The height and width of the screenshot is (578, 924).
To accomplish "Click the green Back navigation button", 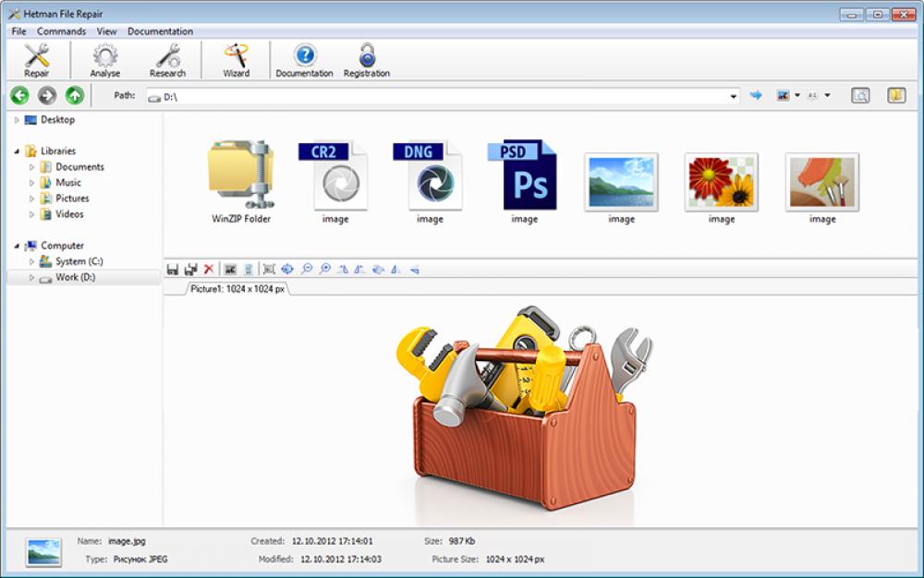I will coord(18,94).
